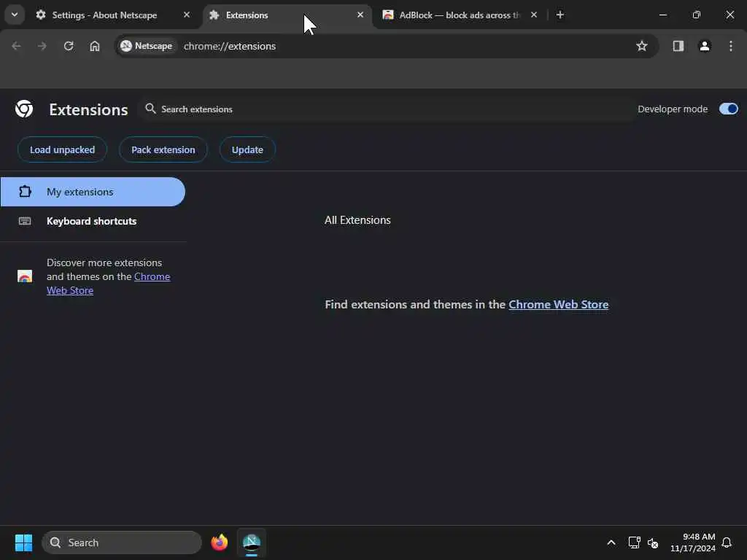The width and height of the screenshot is (747, 560).
Task: Open a new tab with plus button
Action: click(560, 15)
